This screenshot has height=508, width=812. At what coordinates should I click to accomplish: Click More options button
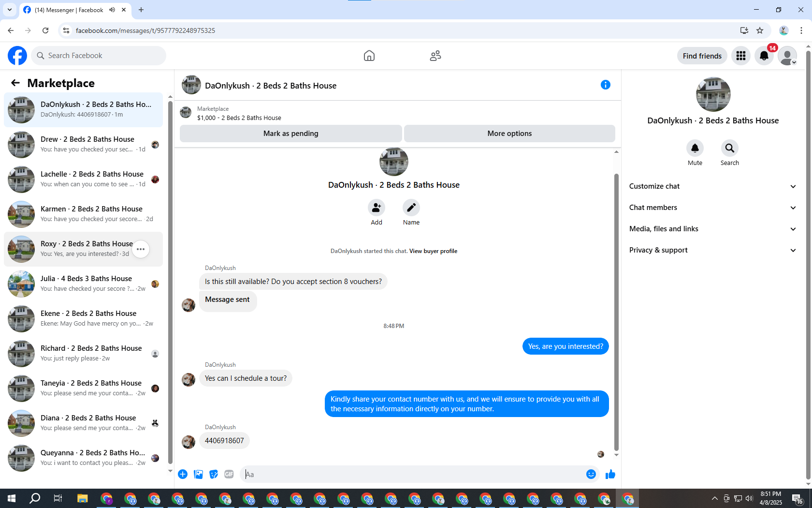click(x=509, y=134)
